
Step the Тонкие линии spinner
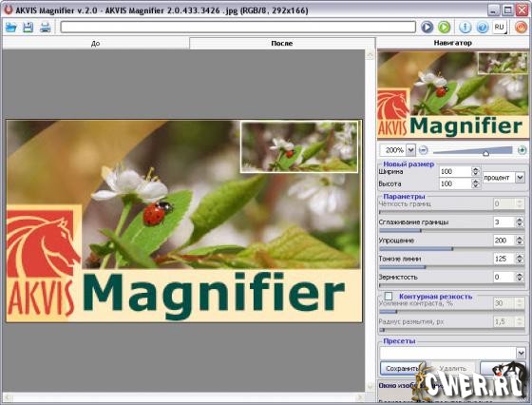tap(520, 259)
